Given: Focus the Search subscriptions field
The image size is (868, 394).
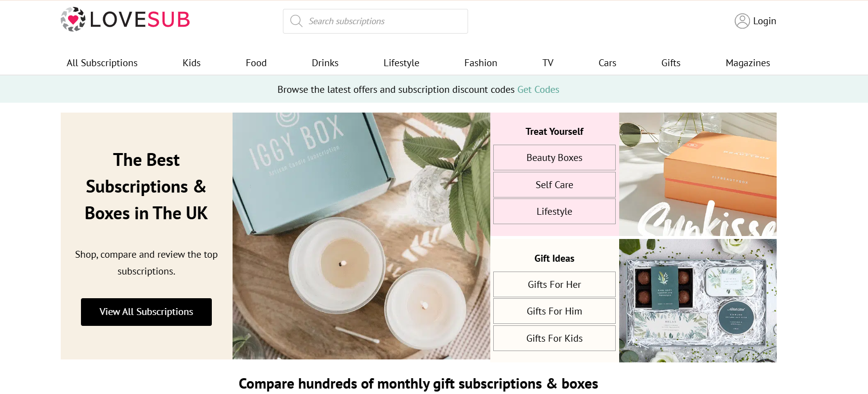Looking at the screenshot, I should point(375,21).
